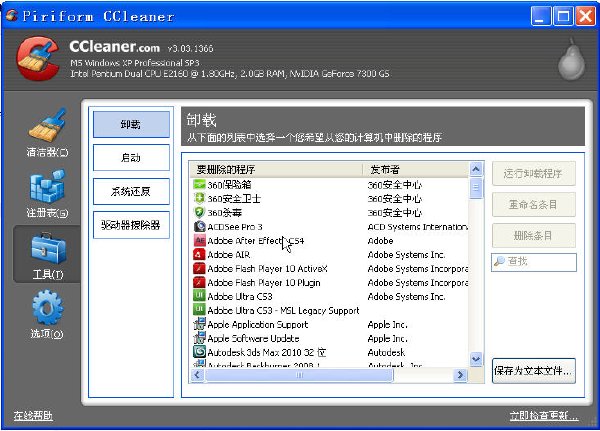This screenshot has height=431, width=600.
Task: Open the Online Help (在线帮助) link
Action: [x=33, y=416]
